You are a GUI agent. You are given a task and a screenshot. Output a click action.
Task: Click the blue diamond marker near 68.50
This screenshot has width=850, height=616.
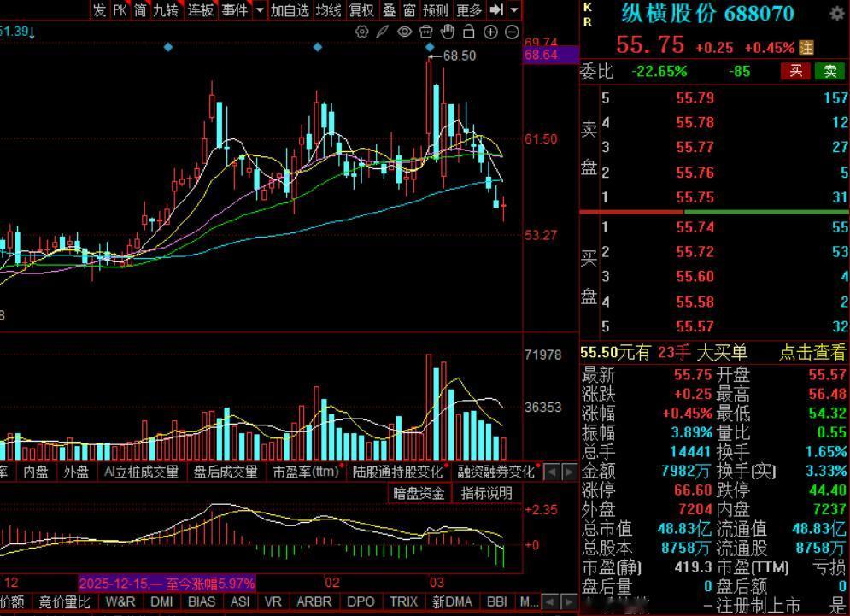[430, 48]
